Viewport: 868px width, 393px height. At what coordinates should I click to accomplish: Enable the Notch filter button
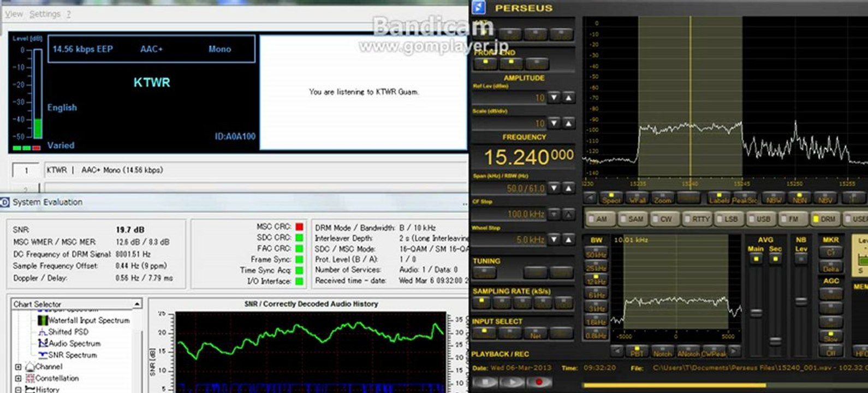click(662, 351)
